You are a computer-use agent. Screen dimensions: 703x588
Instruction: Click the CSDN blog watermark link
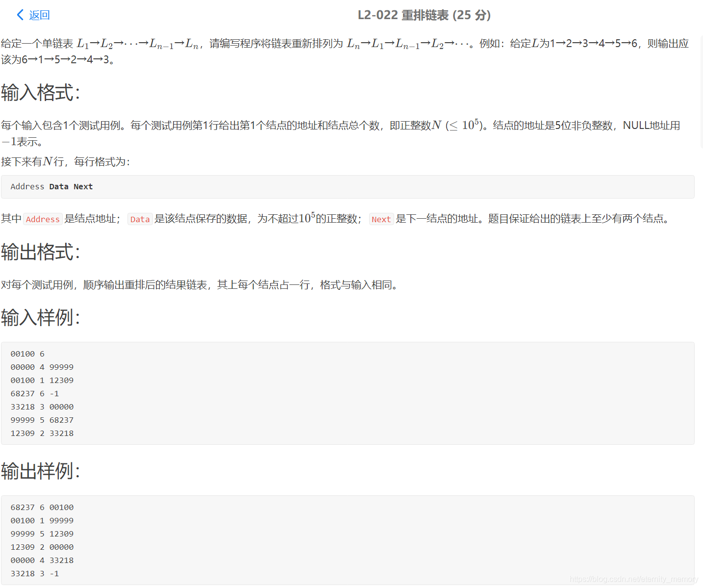tap(632, 578)
